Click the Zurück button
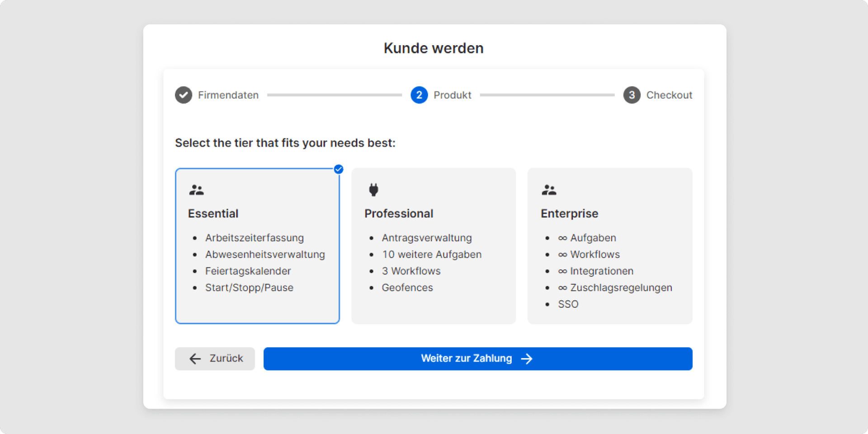The width and height of the screenshot is (868, 434). (214, 359)
